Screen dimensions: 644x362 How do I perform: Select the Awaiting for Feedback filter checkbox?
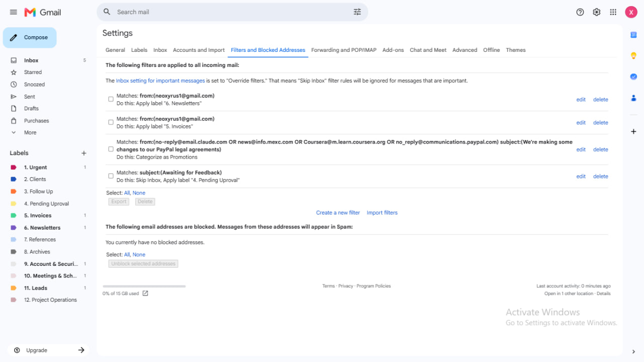(x=111, y=176)
